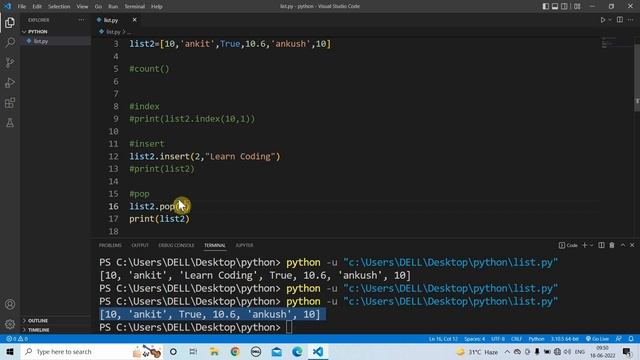Open the new terminal launch profile dropdown
The height and width of the screenshot is (360, 640).
click(x=592, y=245)
